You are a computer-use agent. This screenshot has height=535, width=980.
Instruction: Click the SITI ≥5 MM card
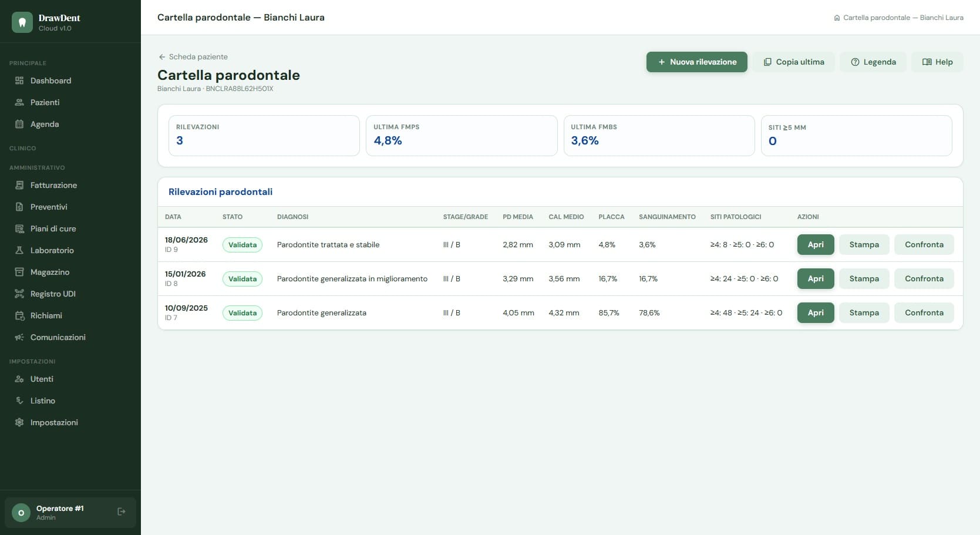tap(856, 136)
